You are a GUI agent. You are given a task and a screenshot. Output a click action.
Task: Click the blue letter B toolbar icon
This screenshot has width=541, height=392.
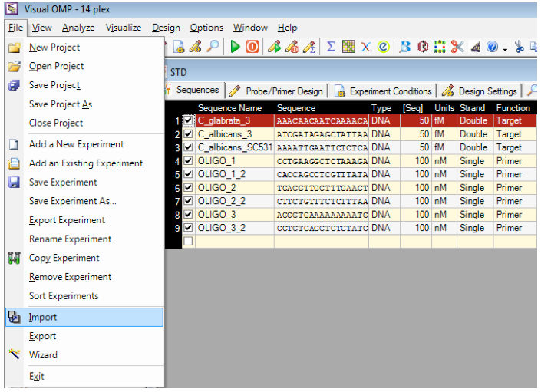pos(405,48)
